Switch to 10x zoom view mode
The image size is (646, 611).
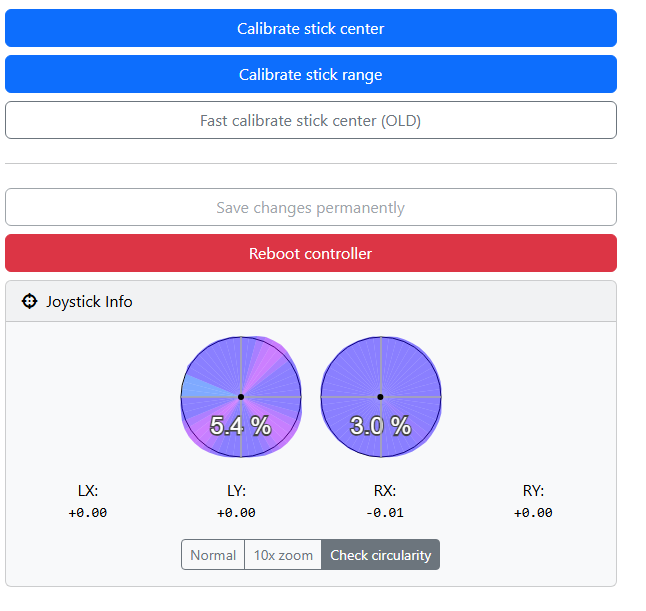click(283, 555)
